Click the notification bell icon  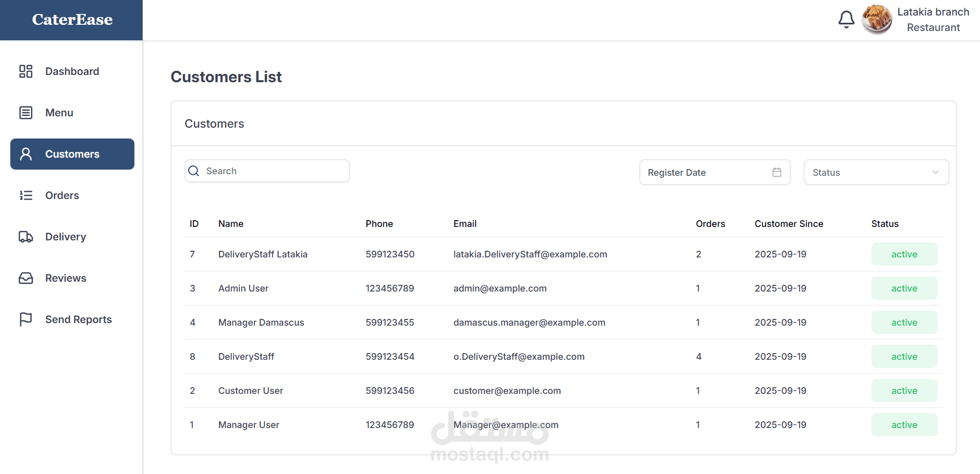[846, 20]
